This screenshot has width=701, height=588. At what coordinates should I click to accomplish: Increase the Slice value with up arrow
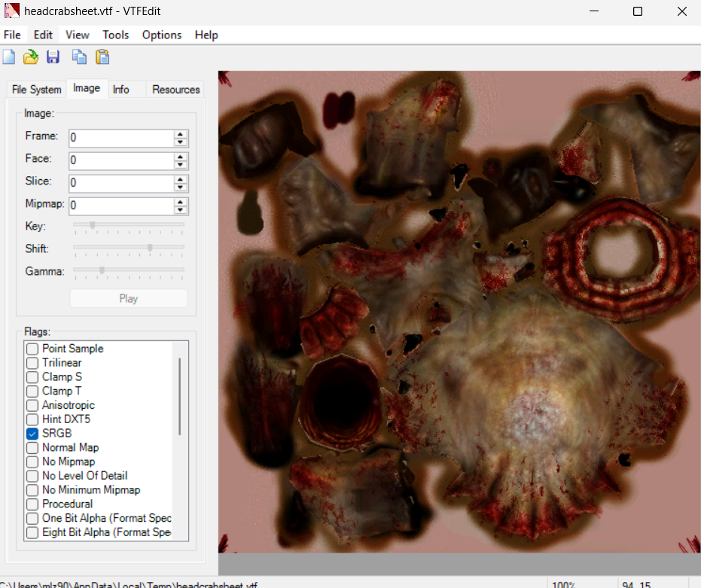point(180,179)
